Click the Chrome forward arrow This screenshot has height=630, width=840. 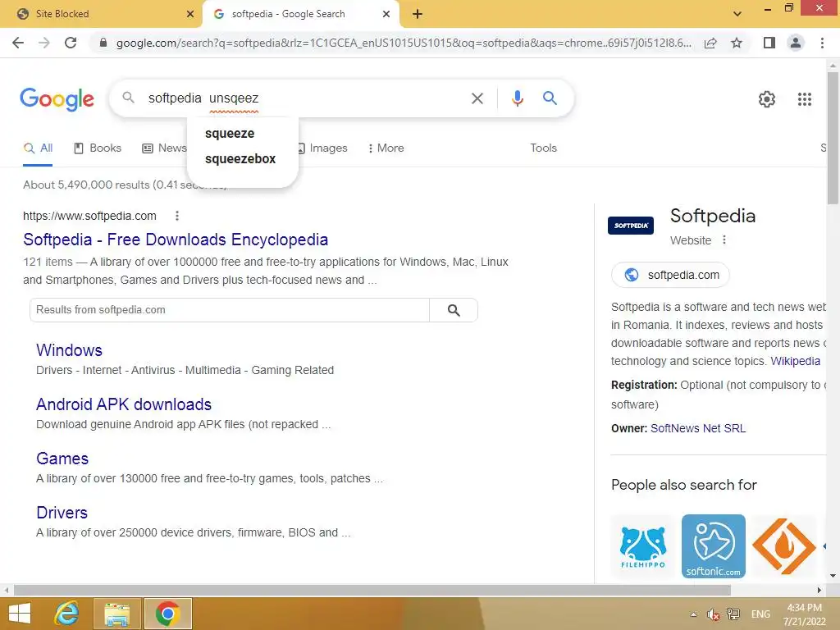tap(44, 43)
